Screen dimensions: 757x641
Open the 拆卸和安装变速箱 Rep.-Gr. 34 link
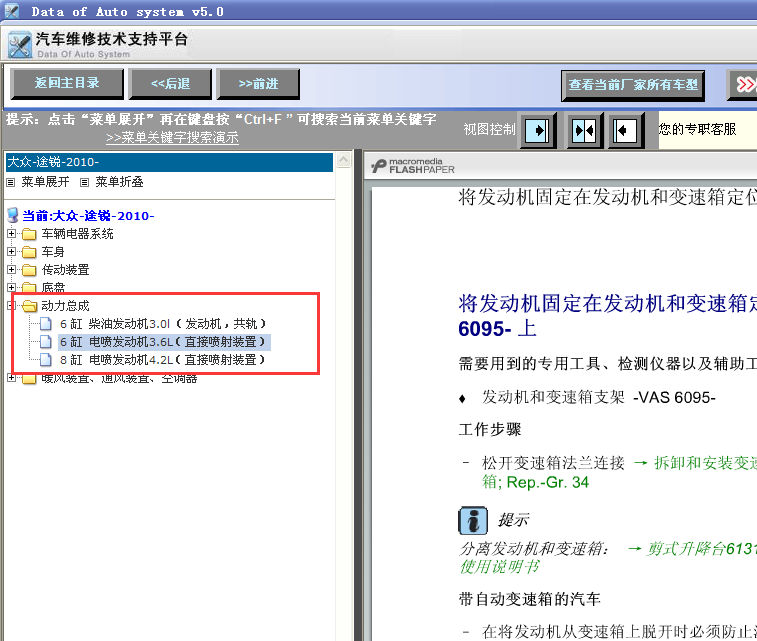tap(620, 473)
